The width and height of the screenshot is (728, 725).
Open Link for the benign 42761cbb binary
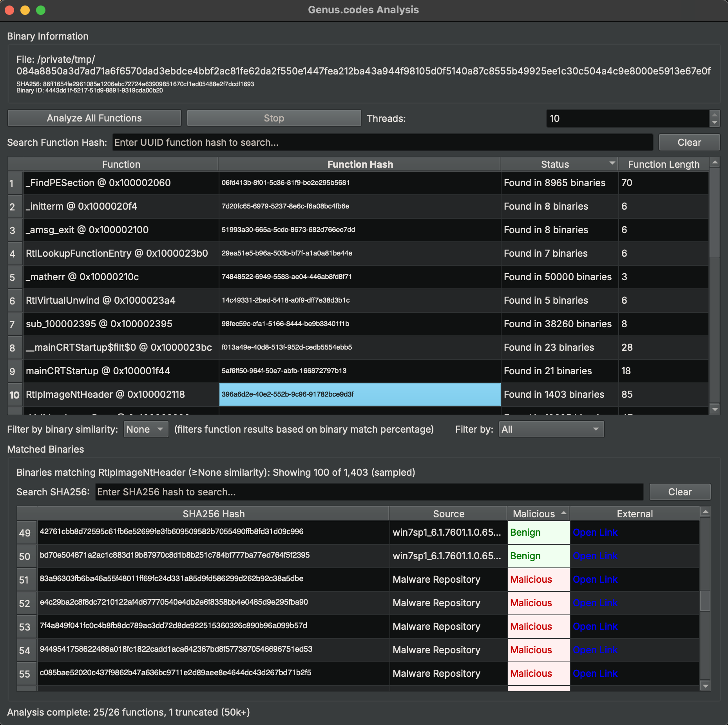pyautogui.click(x=595, y=533)
